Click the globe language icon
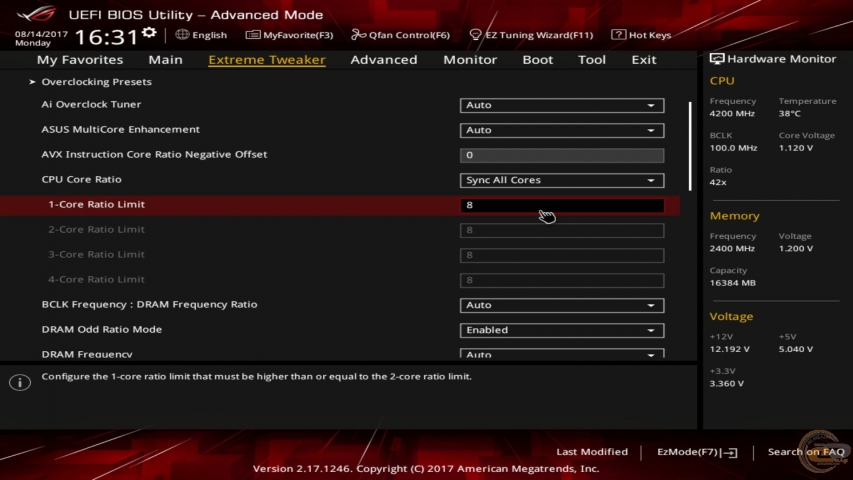The width and height of the screenshot is (853, 480). coord(182,34)
